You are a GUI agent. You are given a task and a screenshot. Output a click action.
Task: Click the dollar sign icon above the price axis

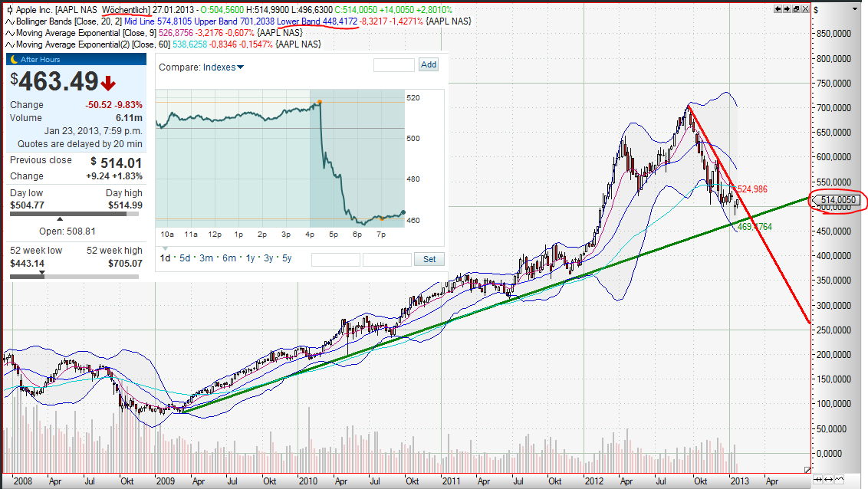pos(815,9)
